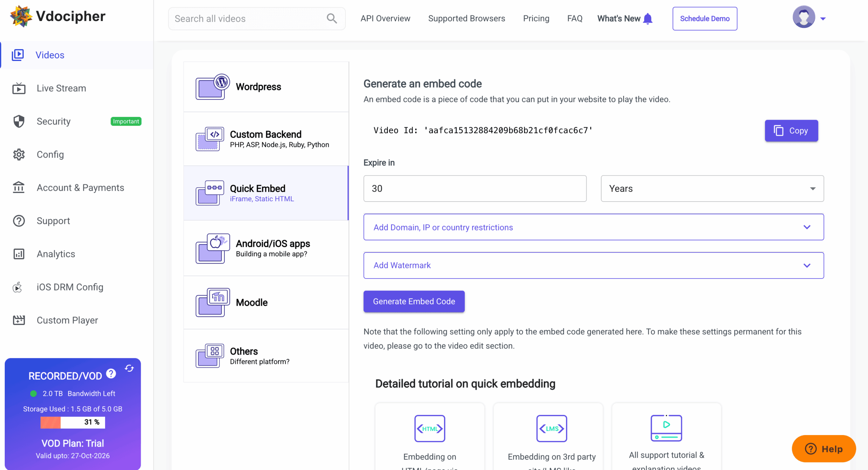Image resolution: width=868 pixels, height=470 pixels.
Task: Click the Generate Embed Code button
Action: click(414, 301)
